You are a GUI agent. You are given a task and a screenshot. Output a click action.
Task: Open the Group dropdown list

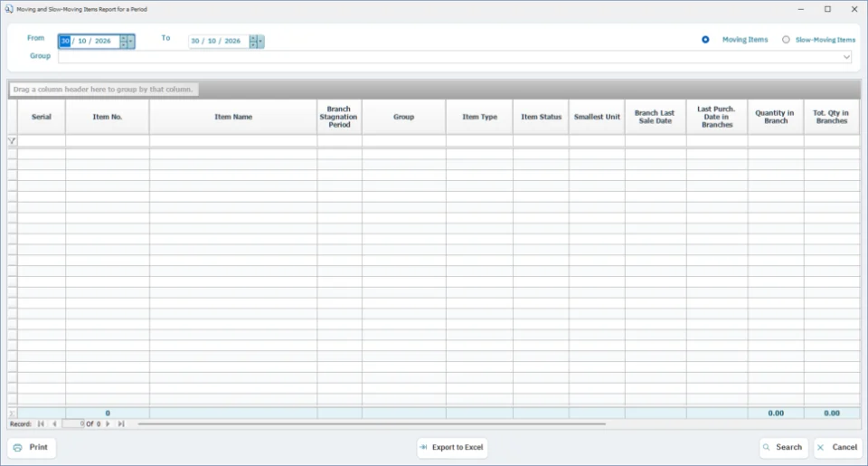click(846, 56)
